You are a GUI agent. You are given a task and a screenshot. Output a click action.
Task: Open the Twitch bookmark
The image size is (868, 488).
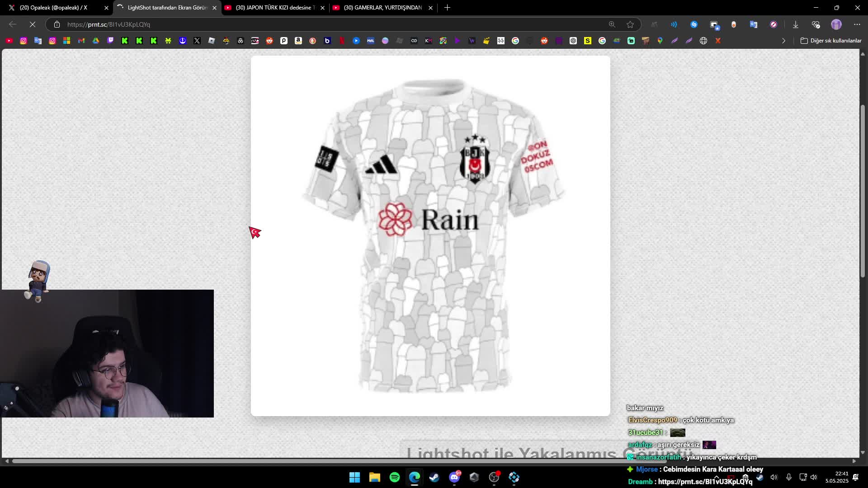coord(110,41)
